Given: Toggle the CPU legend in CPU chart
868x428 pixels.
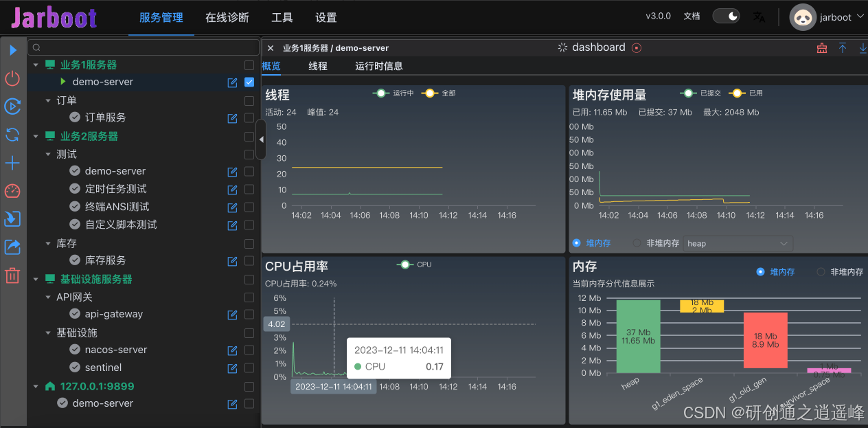Looking at the screenshot, I should pyautogui.click(x=415, y=264).
